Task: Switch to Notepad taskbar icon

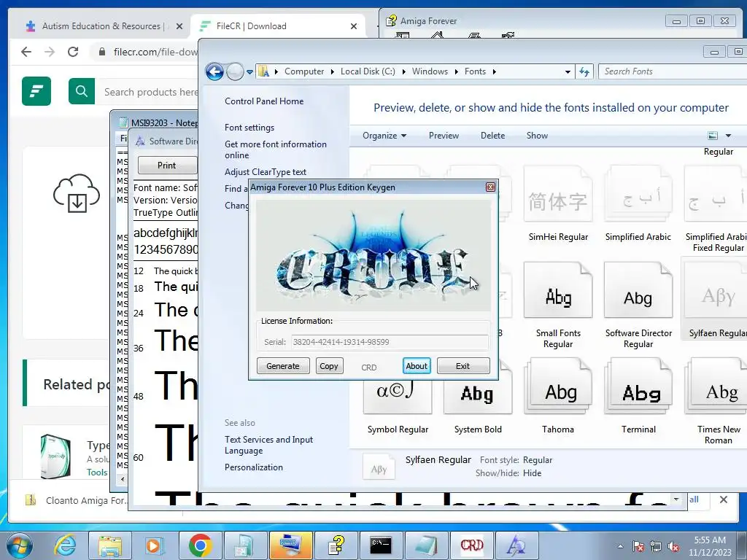Action: [426, 545]
